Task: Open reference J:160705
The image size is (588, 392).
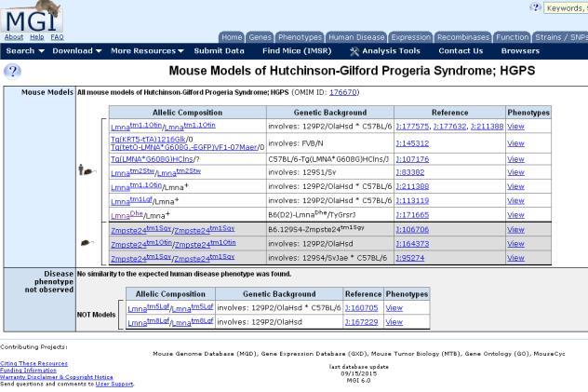Action: [x=362, y=308]
